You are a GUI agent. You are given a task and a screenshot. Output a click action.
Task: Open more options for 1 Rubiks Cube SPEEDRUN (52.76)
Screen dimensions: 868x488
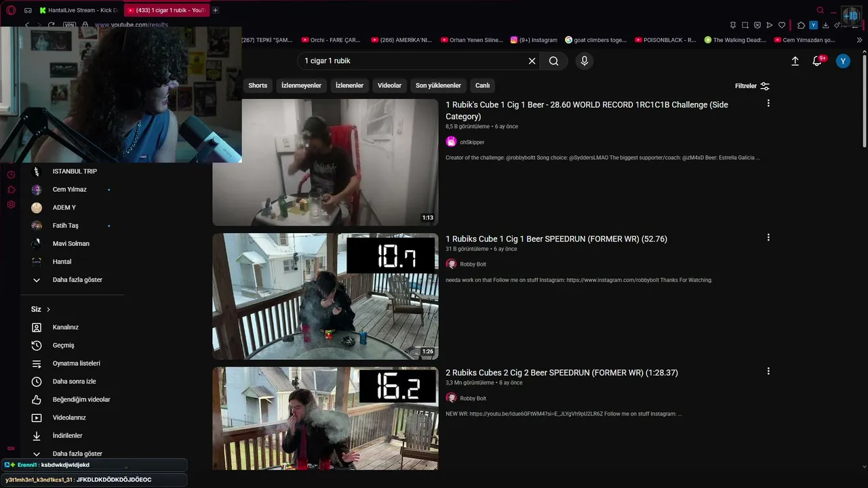768,238
